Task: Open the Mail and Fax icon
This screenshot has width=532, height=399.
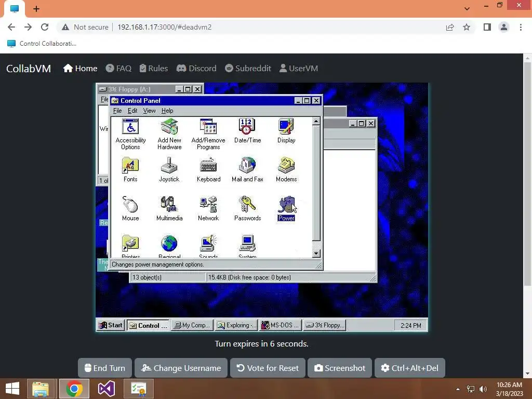Action: point(247,170)
